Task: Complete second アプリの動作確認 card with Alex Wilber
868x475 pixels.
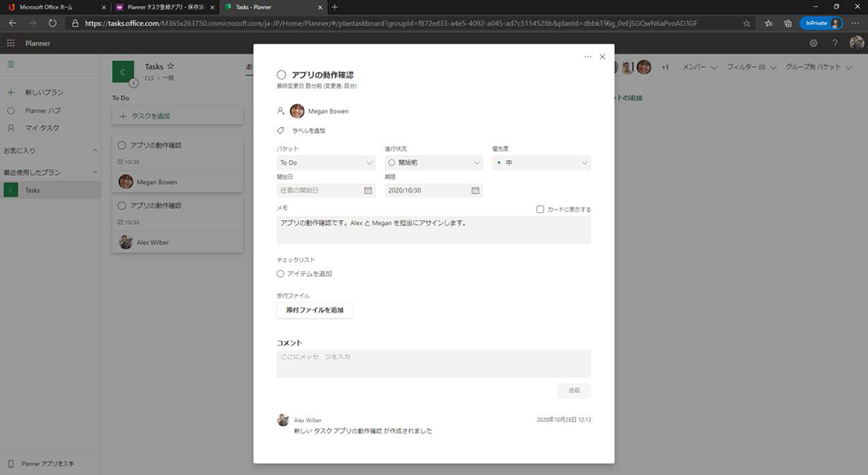Action: point(122,205)
